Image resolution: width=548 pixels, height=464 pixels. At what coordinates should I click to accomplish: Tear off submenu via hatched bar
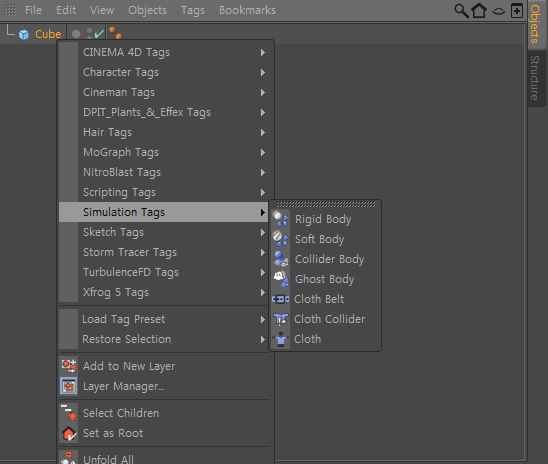point(325,204)
